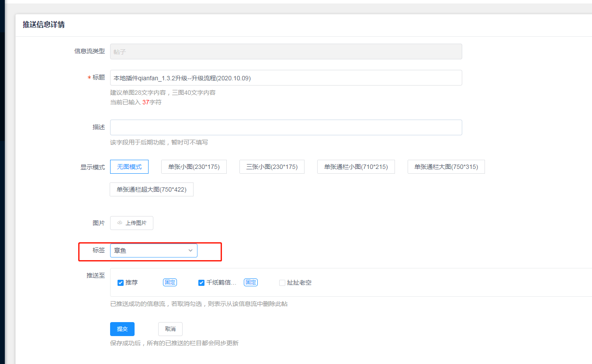Click the 推送信息详情 heading
Image resolution: width=592 pixels, height=364 pixels.
point(44,25)
